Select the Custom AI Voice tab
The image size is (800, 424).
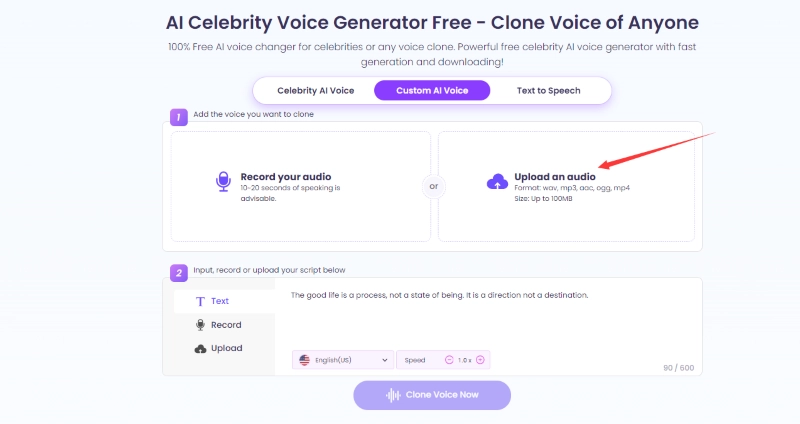(433, 91)
